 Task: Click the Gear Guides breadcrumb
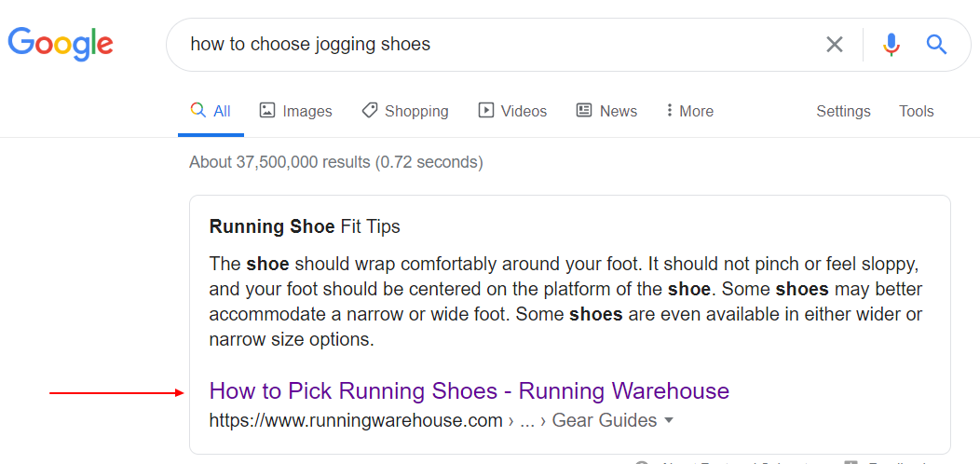pos(605,420)
